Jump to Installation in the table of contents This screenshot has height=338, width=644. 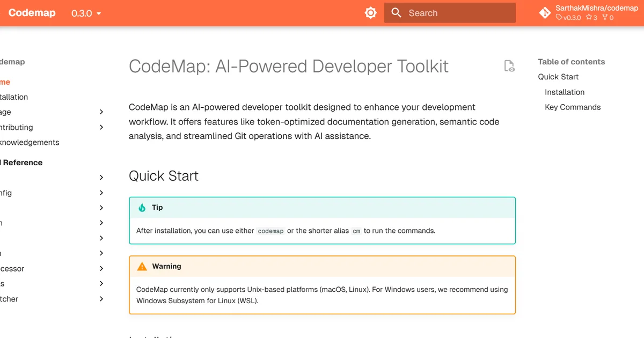point(565,92)
